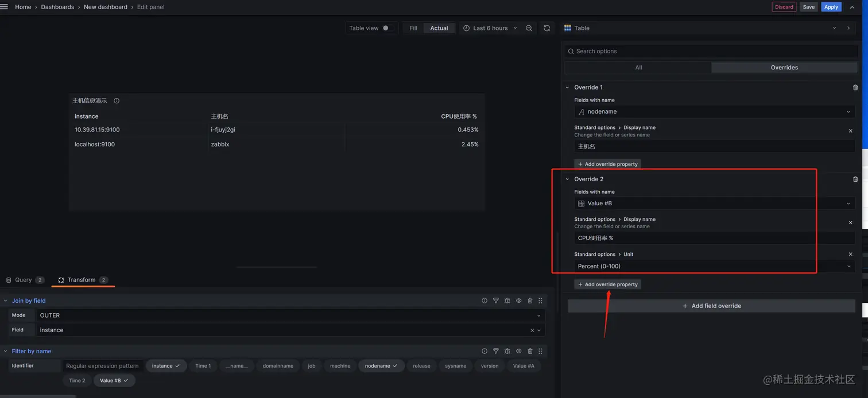Focus the Regular expression pattern field
868x398 pixels.
[102, 366]
